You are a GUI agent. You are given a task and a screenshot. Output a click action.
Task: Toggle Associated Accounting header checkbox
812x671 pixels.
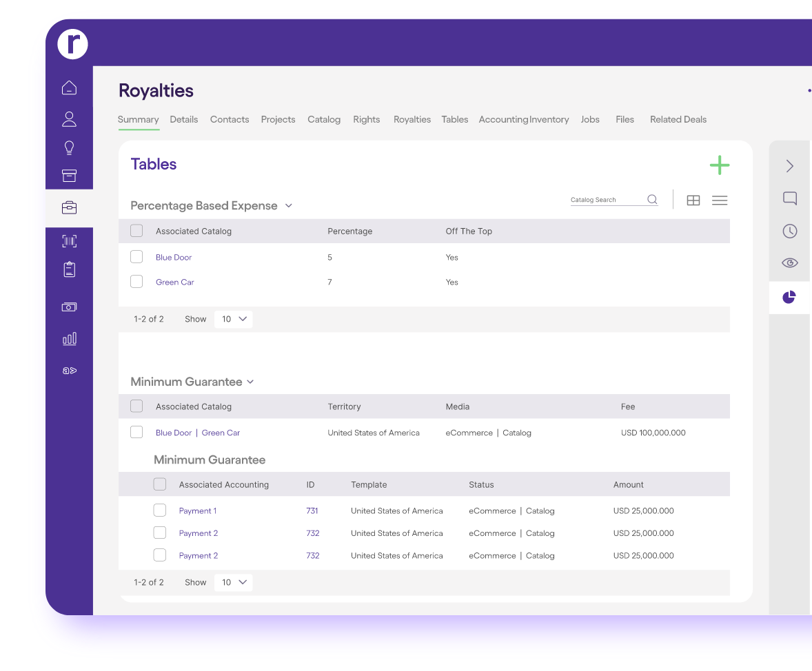(159, 484)
